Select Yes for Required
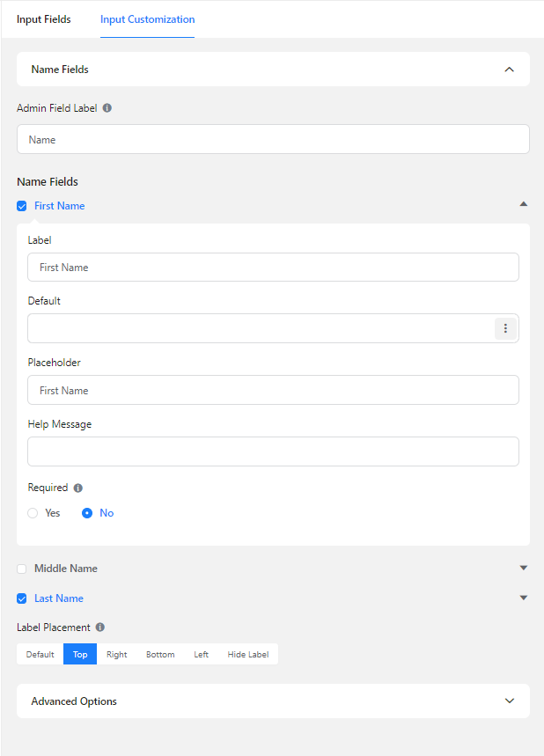544x756 pixels. 33,513
